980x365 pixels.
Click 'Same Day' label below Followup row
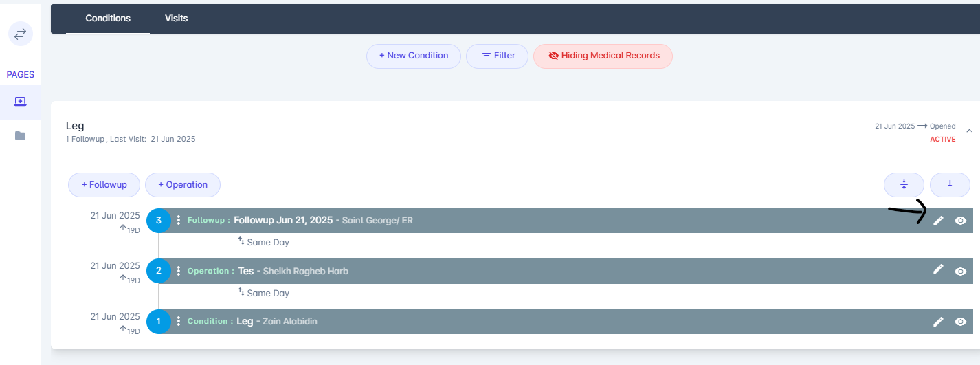[268, 243]
